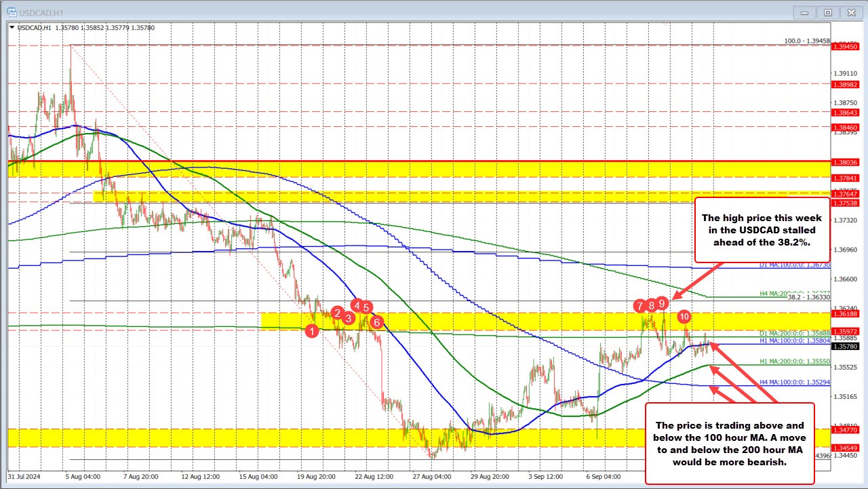Viewport: 868px width, 489px height.
Task: Click the yellow zone price label 1.36188
Action: [844, 314]
